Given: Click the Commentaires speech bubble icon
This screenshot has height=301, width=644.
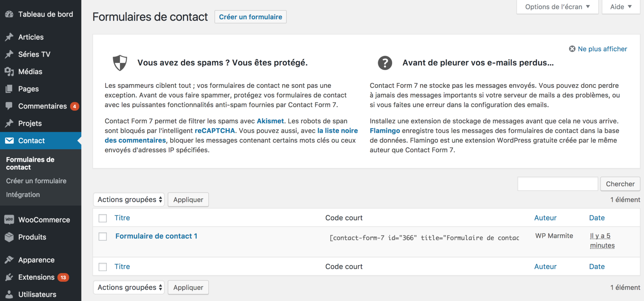Looking at the screenshot, I should pos(9,106).
